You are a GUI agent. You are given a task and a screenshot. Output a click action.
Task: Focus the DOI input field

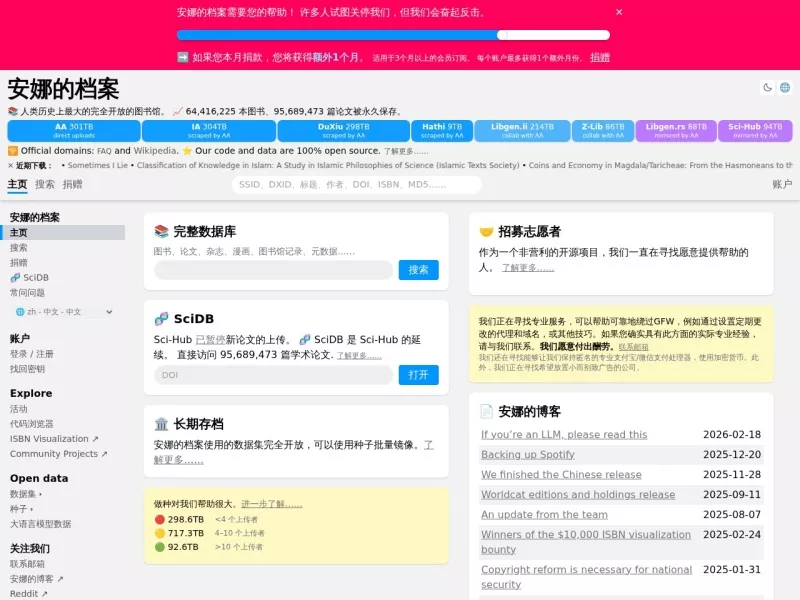[x=273, y=375]
